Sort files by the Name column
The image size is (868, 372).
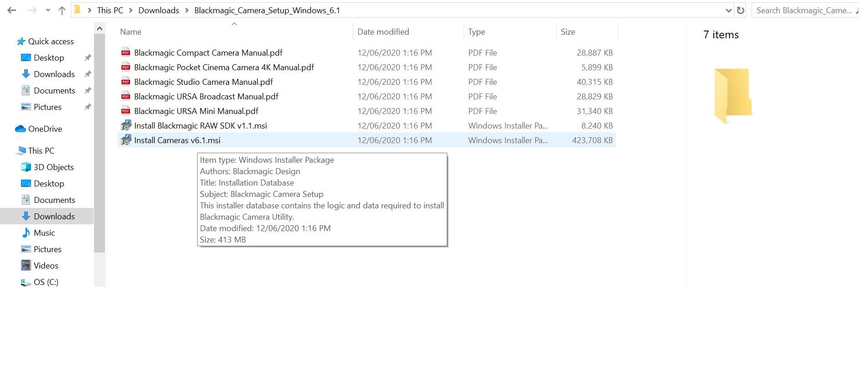[x=131, y=32]
